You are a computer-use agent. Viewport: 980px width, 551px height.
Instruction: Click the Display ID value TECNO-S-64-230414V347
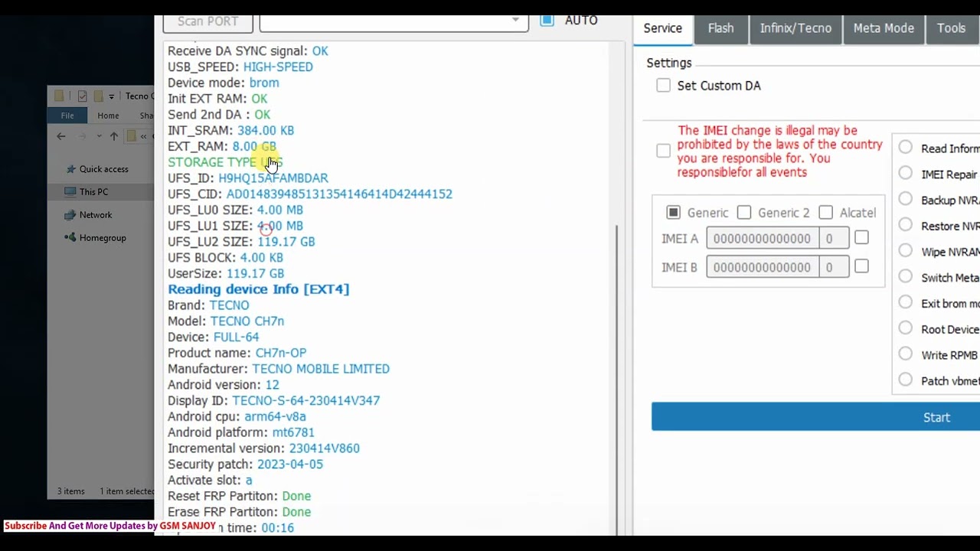tap(306, 401)
